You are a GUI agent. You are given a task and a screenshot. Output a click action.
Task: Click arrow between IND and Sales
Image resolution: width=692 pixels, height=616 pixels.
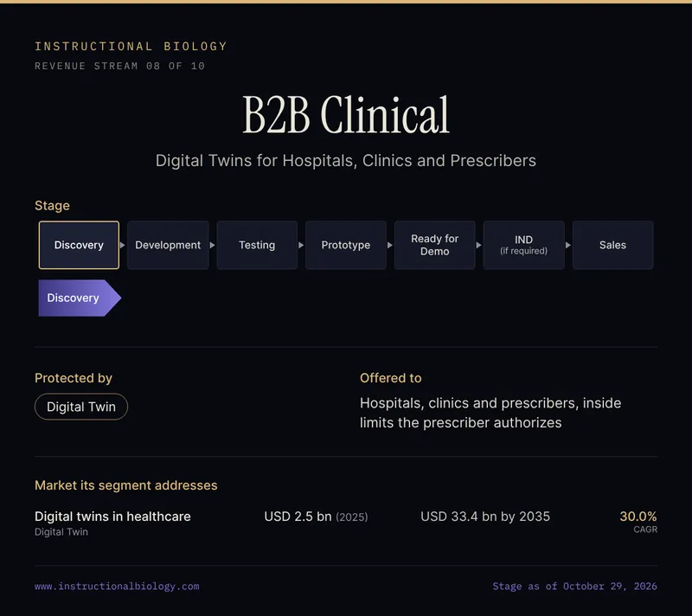pyautogui.click(x=568, y=245)
